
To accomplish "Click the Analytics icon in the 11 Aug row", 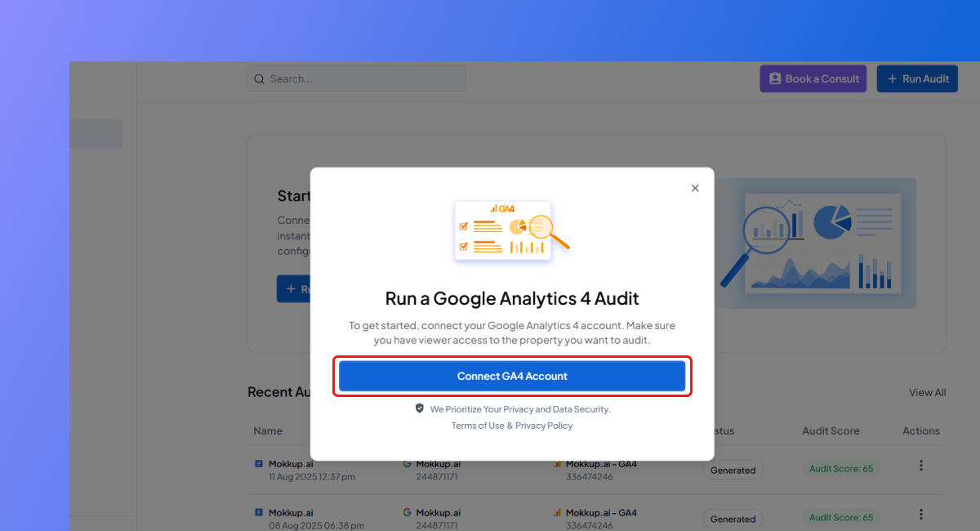I will (x=557, y=464).
